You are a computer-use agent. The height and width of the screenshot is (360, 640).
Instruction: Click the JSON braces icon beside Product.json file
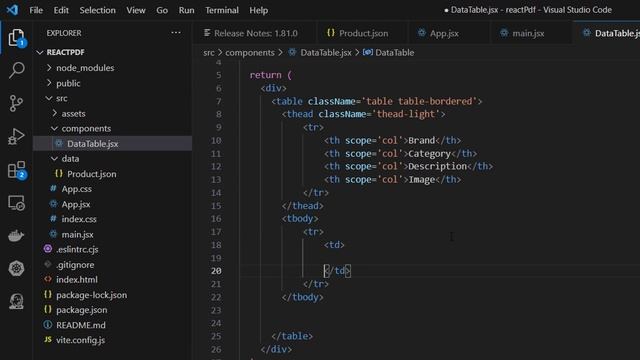point(59,174)
